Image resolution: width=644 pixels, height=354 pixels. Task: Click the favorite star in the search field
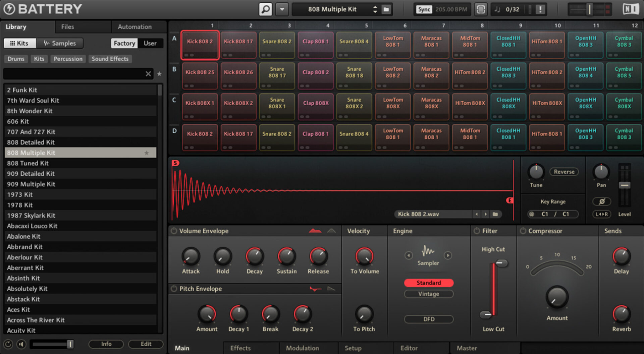coord(159,74)
